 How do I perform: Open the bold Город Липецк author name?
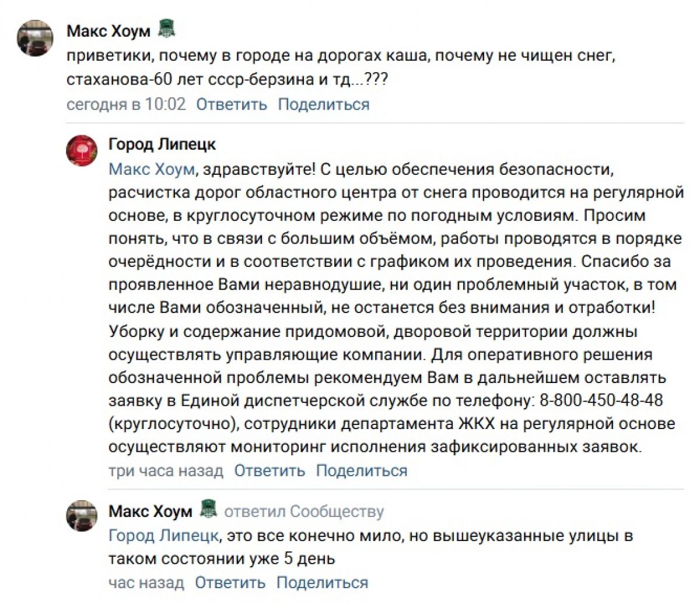coord(162,143)
